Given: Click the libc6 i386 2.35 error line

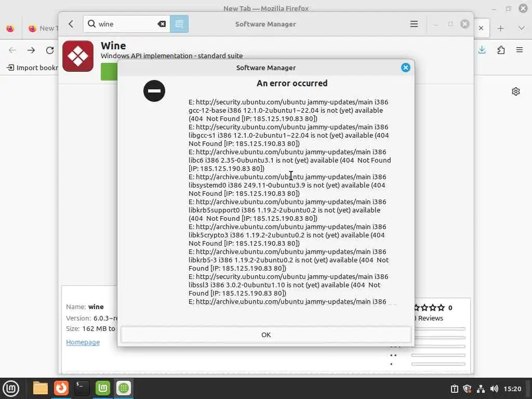Looking at the screenshot, I should pyautogui.click(x=290, y=160).
